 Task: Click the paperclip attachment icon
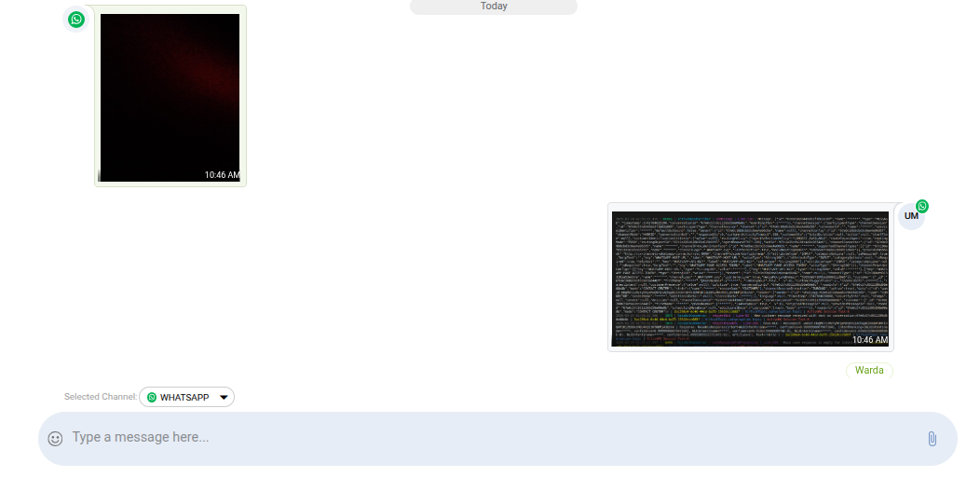(931, 439)
